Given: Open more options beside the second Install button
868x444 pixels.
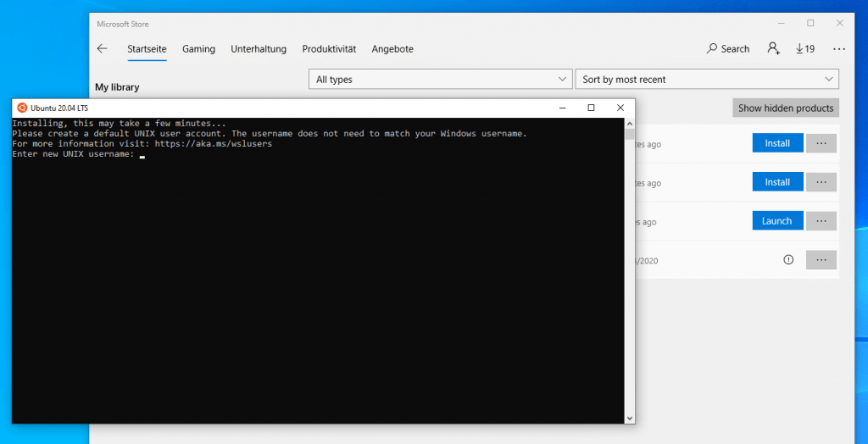Looking at the screenshot, I should pyautogui.click(x=821, y=181).
